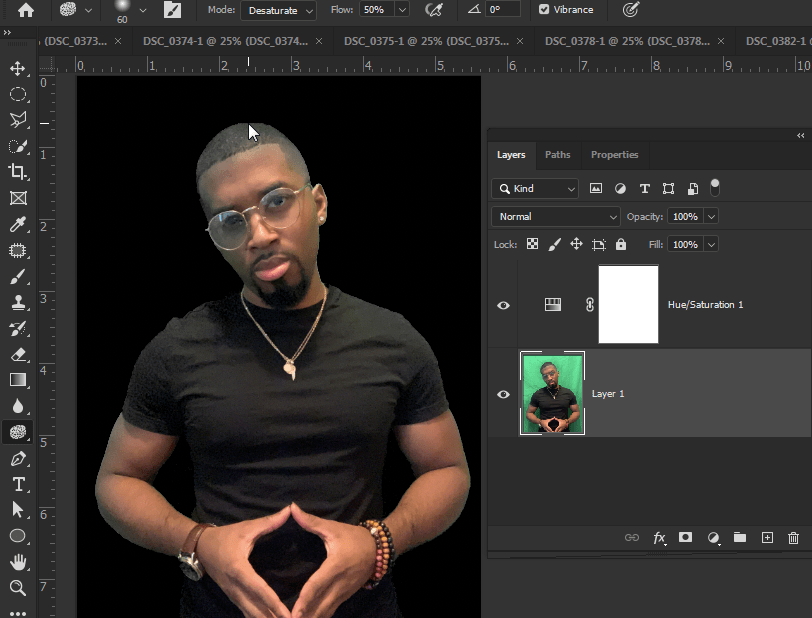Click the Layer 1 thumbnail

pyautogui.click(x=552, y=394)
